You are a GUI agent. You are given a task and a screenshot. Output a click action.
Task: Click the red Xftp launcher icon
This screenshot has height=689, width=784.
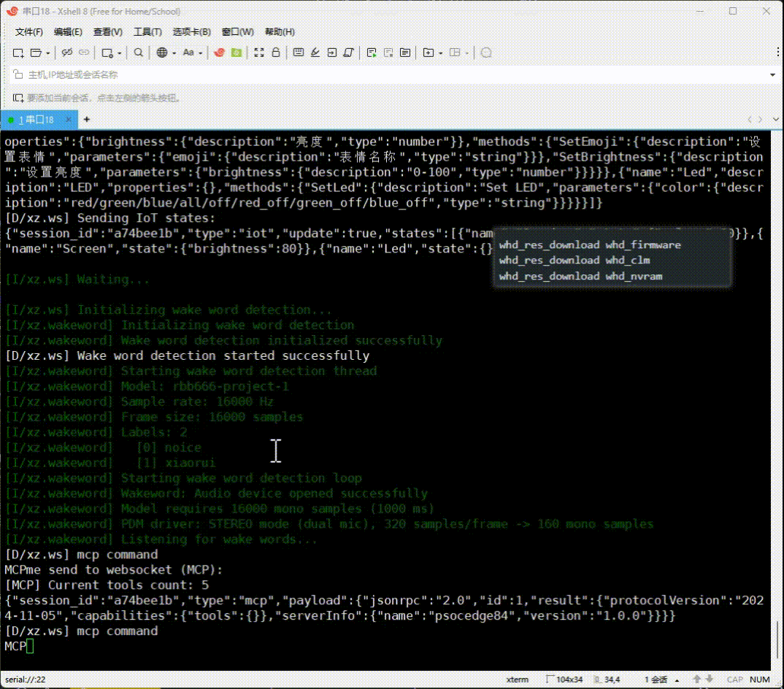tap(218, 53)
